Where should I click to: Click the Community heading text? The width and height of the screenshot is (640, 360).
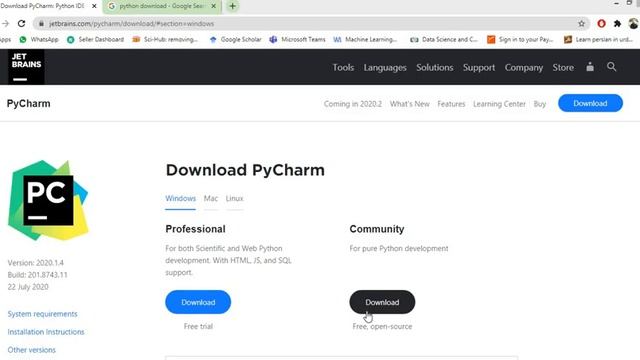point(377,229)
